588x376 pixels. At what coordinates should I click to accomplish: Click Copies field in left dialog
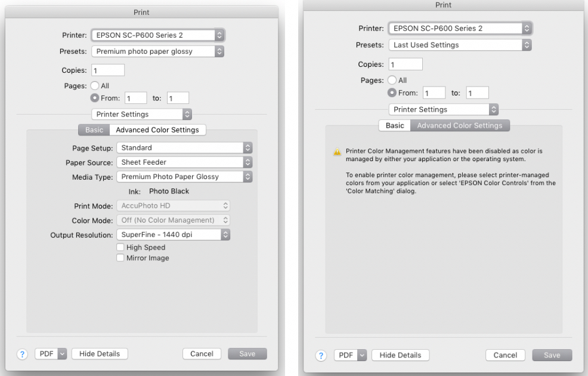tap(108, 70)
